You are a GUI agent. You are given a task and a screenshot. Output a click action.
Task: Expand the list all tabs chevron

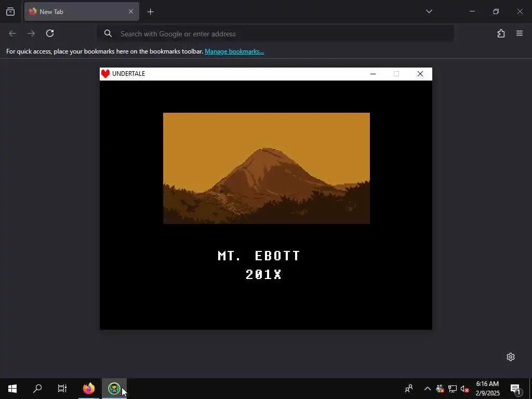coord(429,11)
